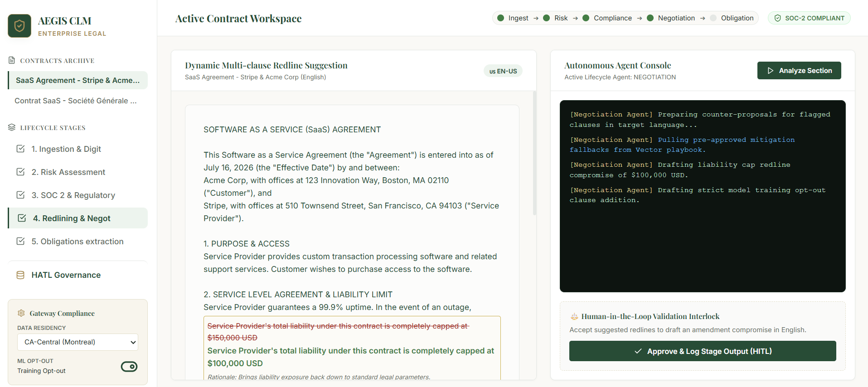Image resolution: width=868 pixels, height=387 pixels.
Task: Select the 2. Risk Assessment stage
Action: [78, 172]
